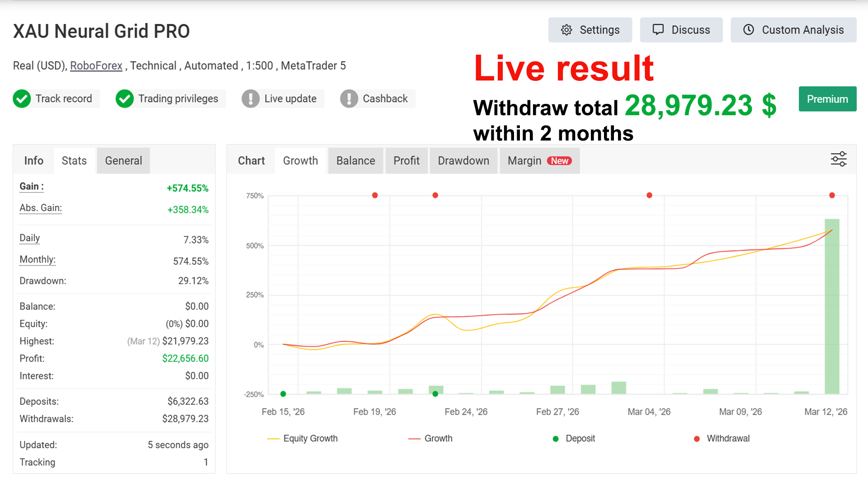Click the Custom Analysis clock icon
Viewport: 868px width, 488px height.
[749, 30]
